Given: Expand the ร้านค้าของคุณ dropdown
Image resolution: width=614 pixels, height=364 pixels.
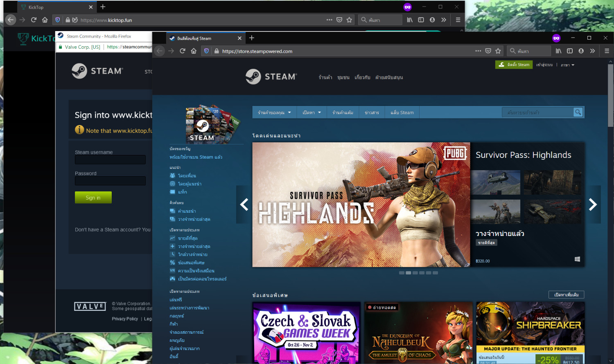Looking at the screenshot, I should pos(274,112).
